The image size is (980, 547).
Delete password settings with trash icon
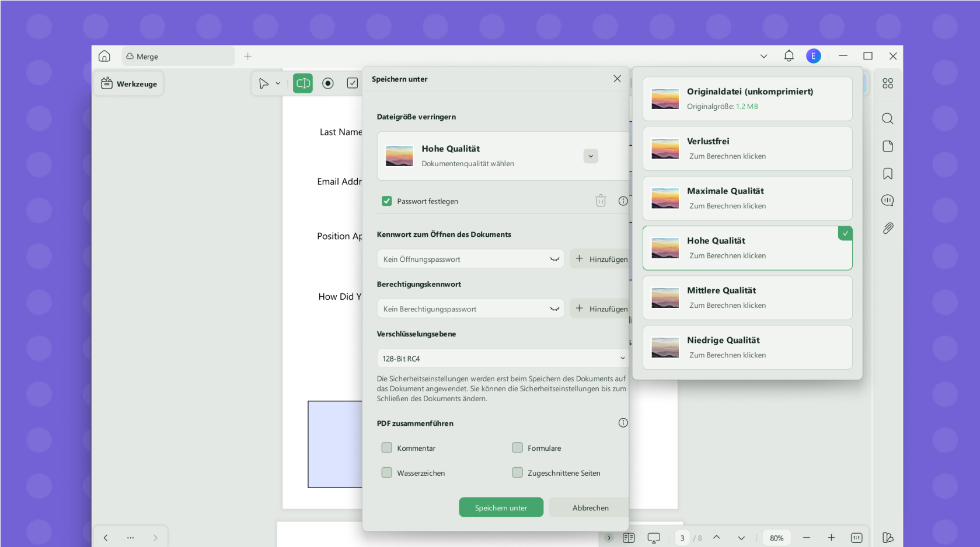pos(601,201)
